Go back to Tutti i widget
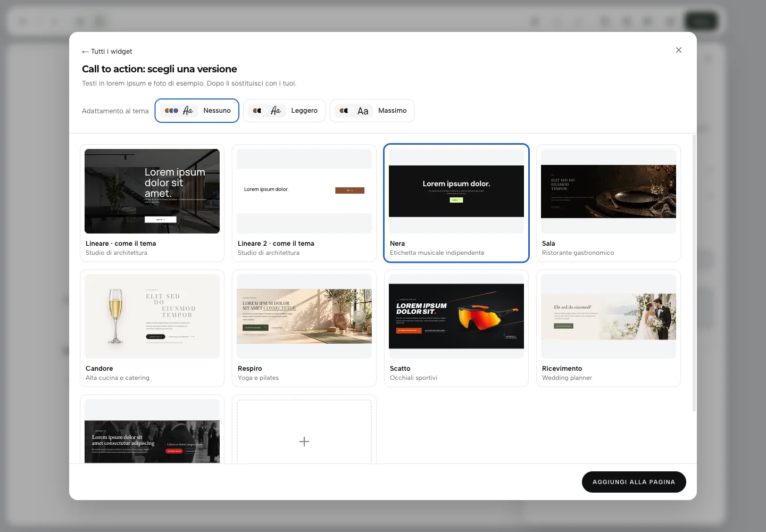Screen dimensions: 766x532 pyautogui.click(x=107, y=52)
